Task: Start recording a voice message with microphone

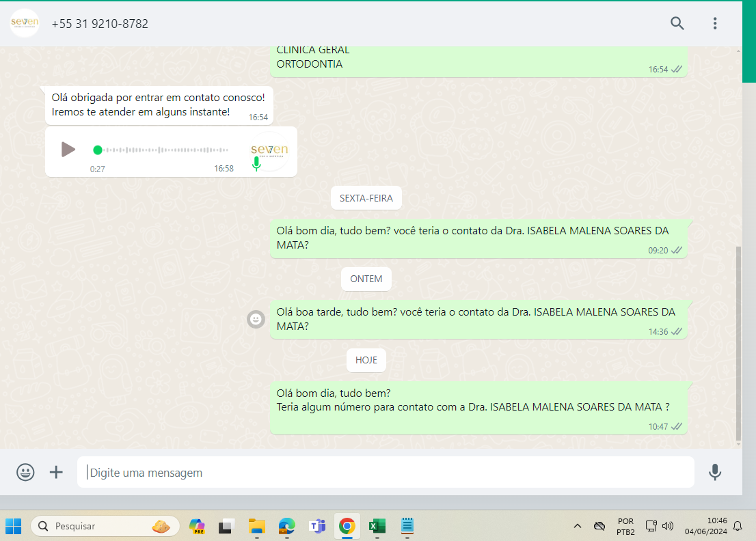Action: tap(715, 472)
